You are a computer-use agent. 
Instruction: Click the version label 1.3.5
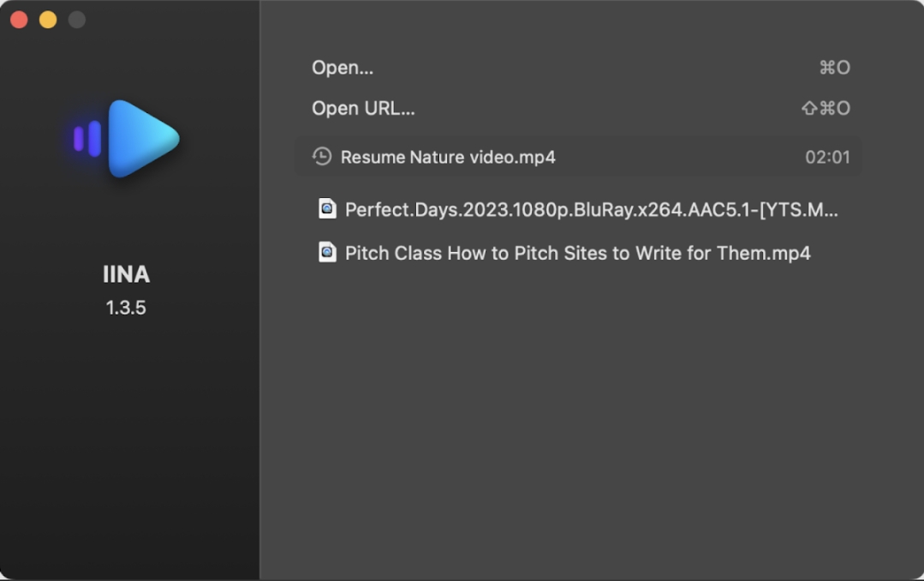(x=127, y=307)
